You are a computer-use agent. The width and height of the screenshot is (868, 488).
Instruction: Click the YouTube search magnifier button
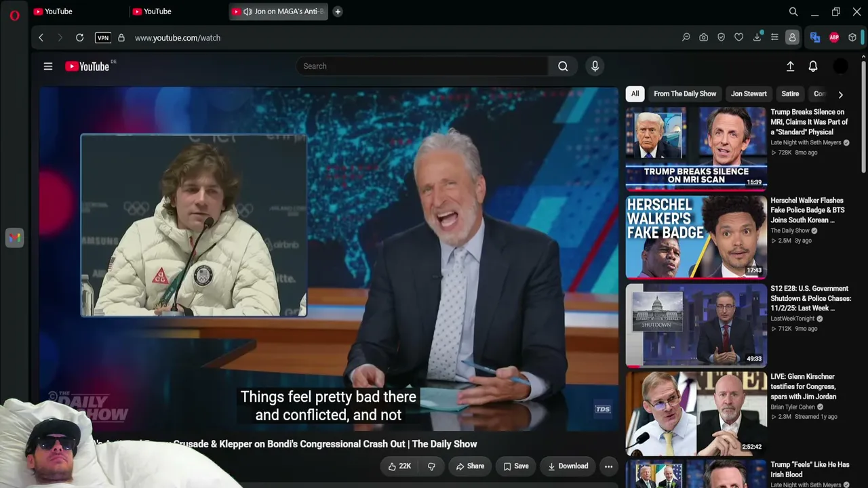[x=563, y=66]
